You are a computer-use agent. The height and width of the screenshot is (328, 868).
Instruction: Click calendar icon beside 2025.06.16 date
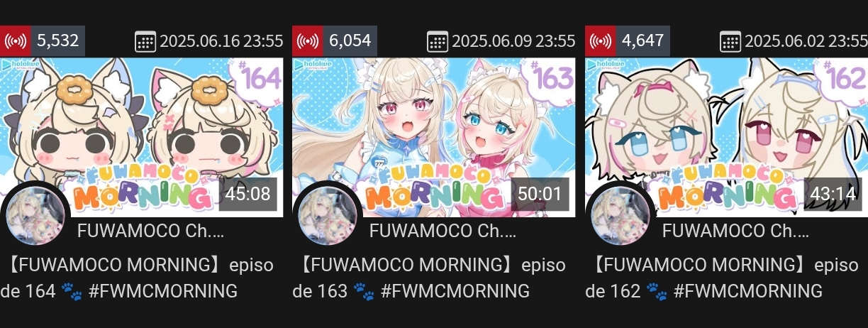tap(145, 41)
